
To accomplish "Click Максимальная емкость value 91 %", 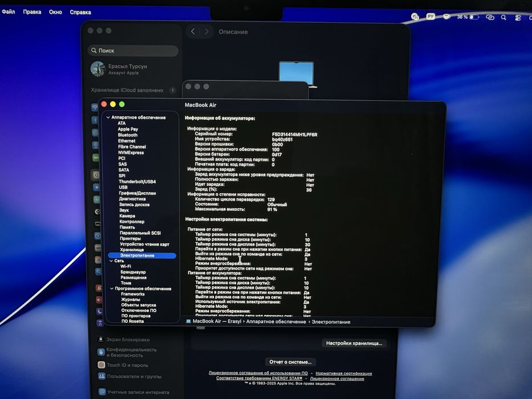I will (x=272, y=210).
